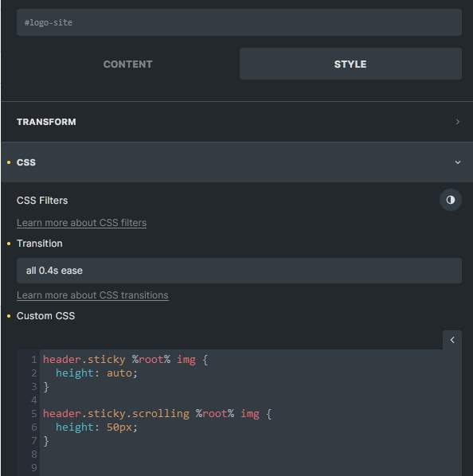Open Learn more about CSS filters link
This screenshot has height=476, width=473.
[82, 223]
